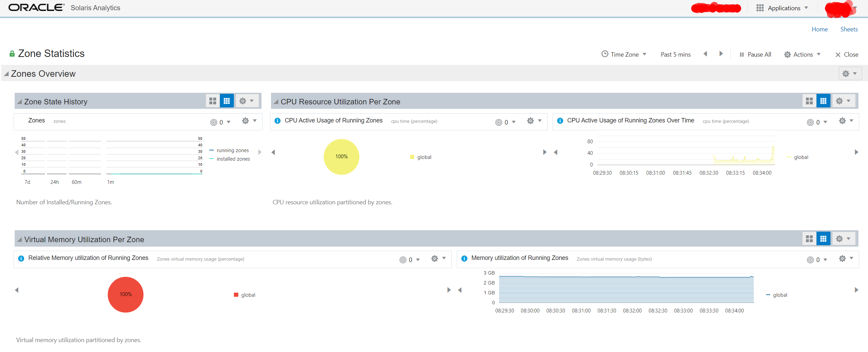Switch CPU Resource Utilization to compact grid layout
The height and width of the screenshot is (352, 868).
click(x=823, y=101)
